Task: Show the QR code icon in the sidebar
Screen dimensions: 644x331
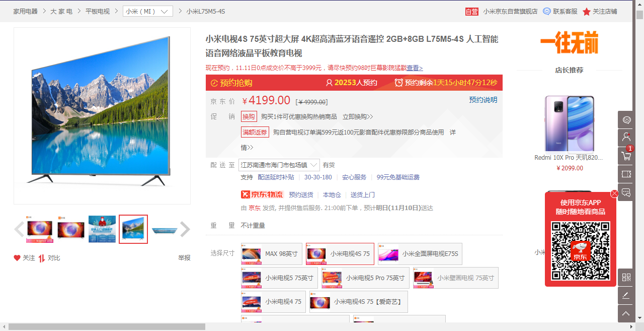Action: (x=626, y=277)
